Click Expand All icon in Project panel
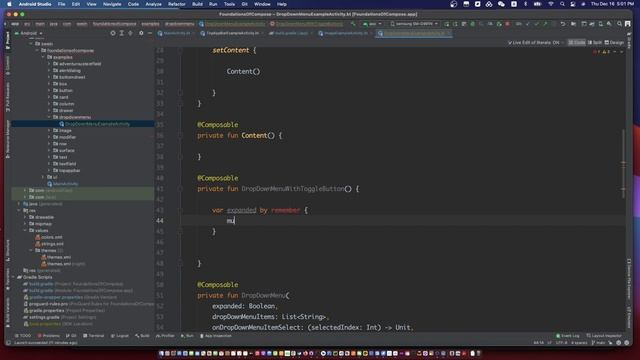This screenshot has width=640, height=360. [x=122, y=33]
